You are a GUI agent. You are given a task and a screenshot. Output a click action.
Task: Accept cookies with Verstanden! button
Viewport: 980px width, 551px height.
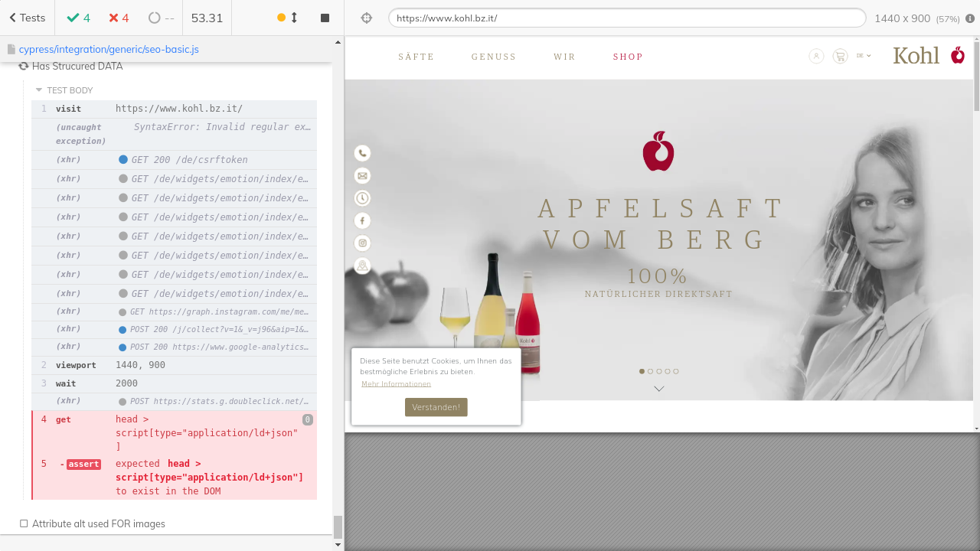[436, 407]
